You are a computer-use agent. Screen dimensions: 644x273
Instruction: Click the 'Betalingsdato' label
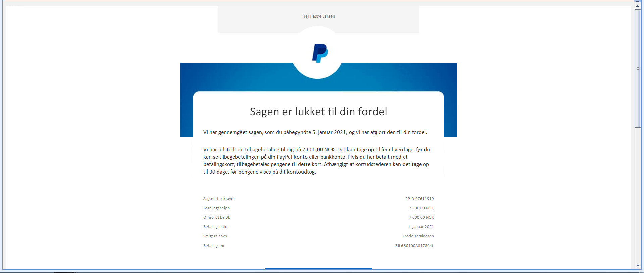pos(215,227)
